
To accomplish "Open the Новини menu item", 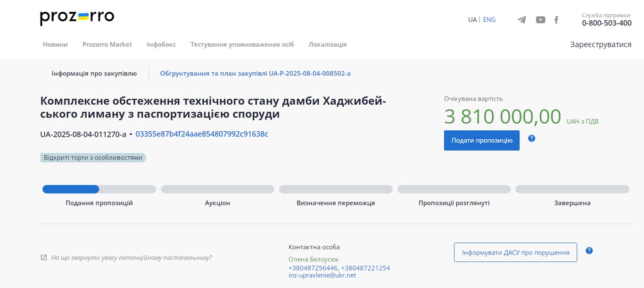I will click(x=55, y=44).
